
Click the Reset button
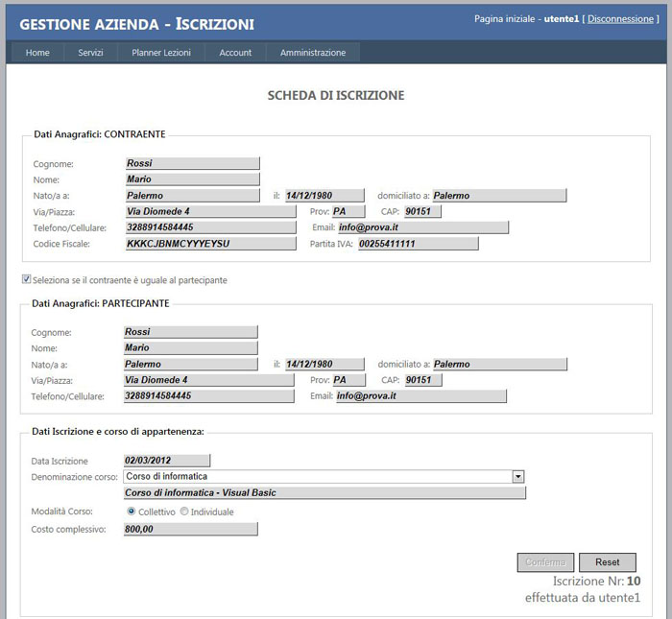[608, 562]
